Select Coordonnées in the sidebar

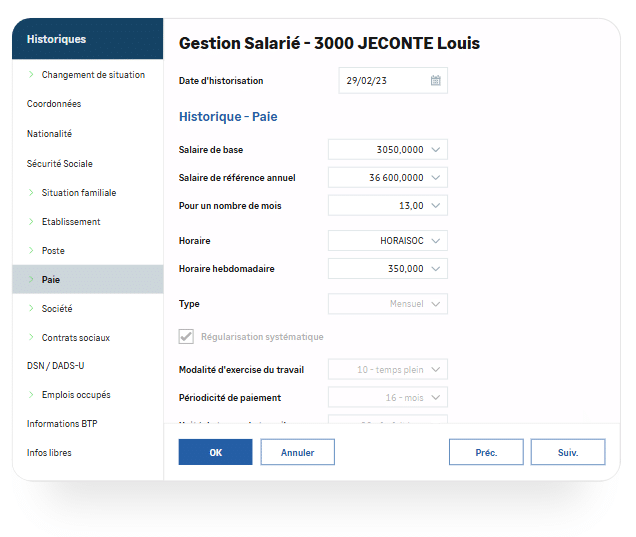[54, 104]
